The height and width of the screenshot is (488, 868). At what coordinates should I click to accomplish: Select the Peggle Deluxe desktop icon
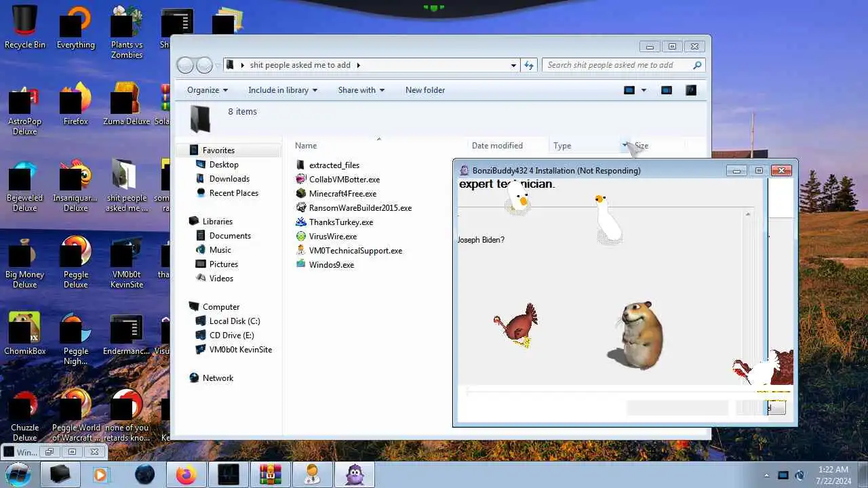pyautogui.click(x=75, y=262)
